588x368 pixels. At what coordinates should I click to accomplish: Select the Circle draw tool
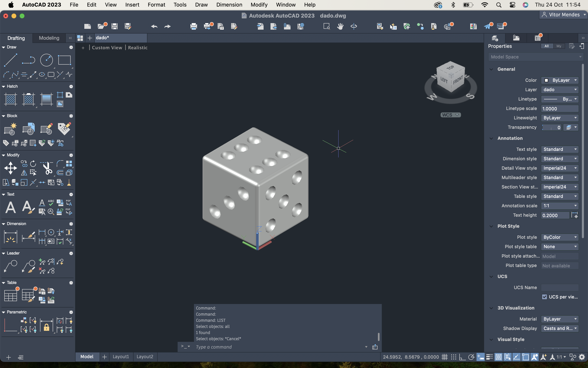(46, 60)
